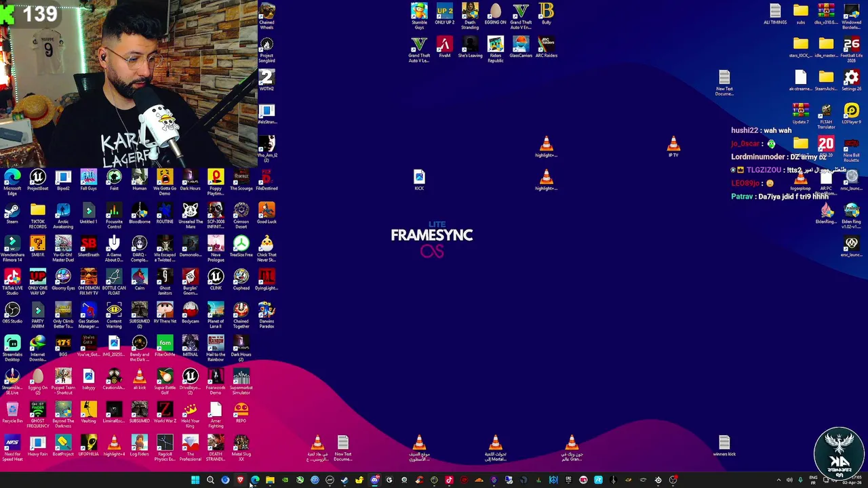868x488 pixels.
Task: Open the ENG input language switcher
Action: (x=814, y=480)
